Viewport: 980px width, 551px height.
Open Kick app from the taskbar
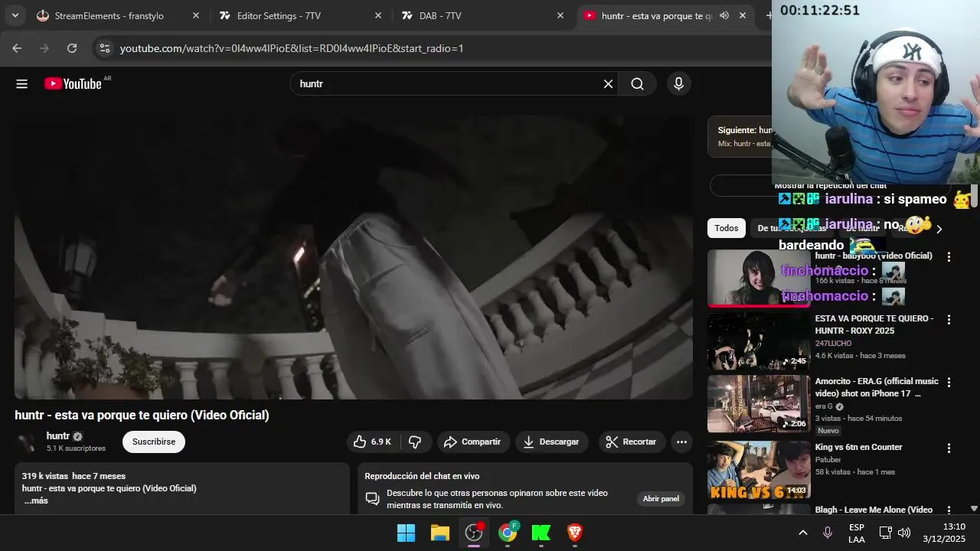[541, 533]
